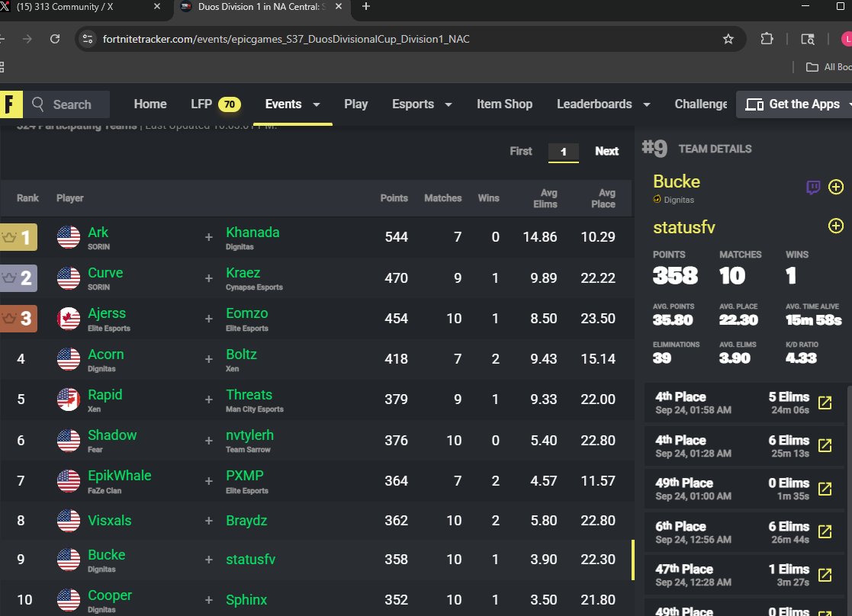This screenshot has height=616, width=852.
Task: Open the Play menu item
Action: pyautogui.click(x=356, y=104)
